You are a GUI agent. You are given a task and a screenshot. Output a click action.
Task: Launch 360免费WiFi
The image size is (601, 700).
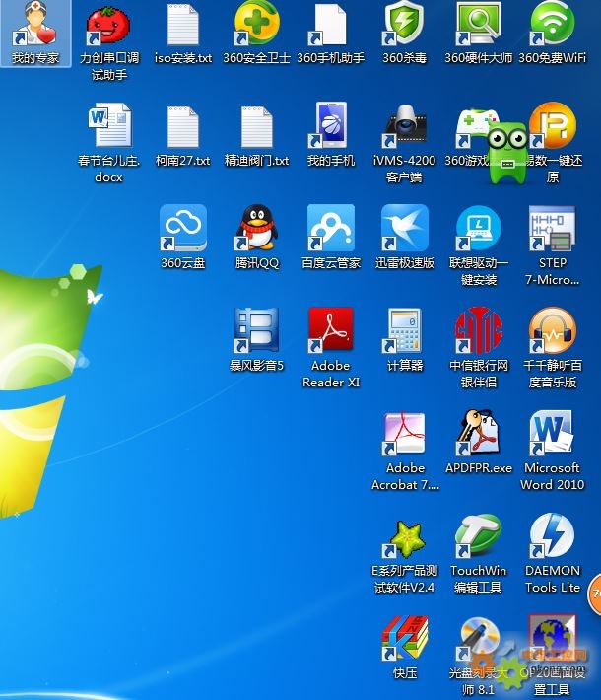pos(553,24)
